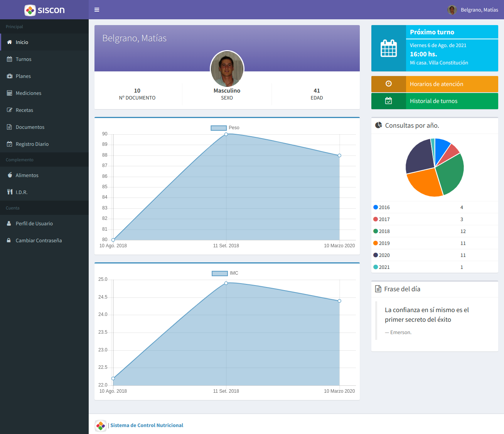504x434 pixels.
Task: Click the Alimentos apple icon
Action: coord(10,175)
